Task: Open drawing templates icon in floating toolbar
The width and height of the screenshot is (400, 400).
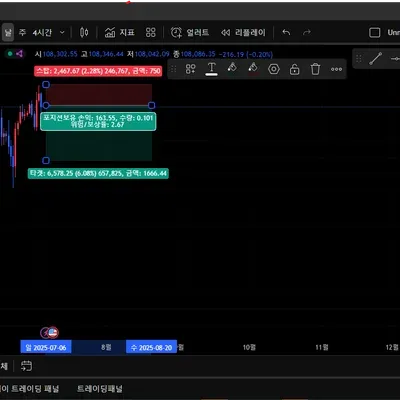Action: tap(190, 69)
